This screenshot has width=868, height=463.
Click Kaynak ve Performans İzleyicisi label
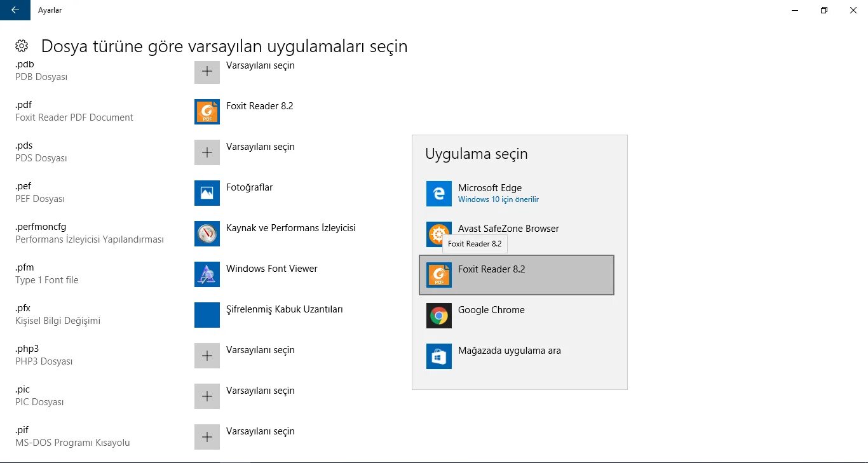point(291,228)
